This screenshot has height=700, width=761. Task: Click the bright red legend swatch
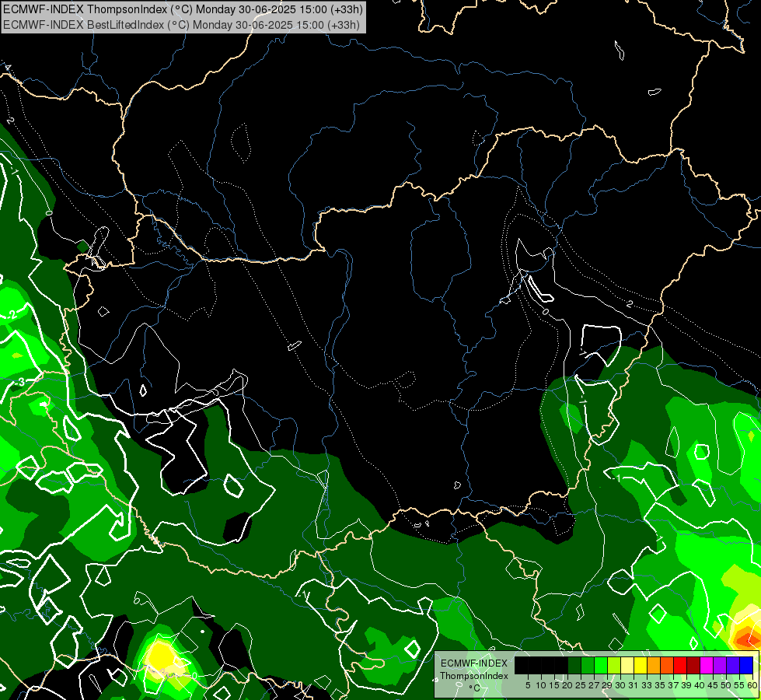(679, 665)
